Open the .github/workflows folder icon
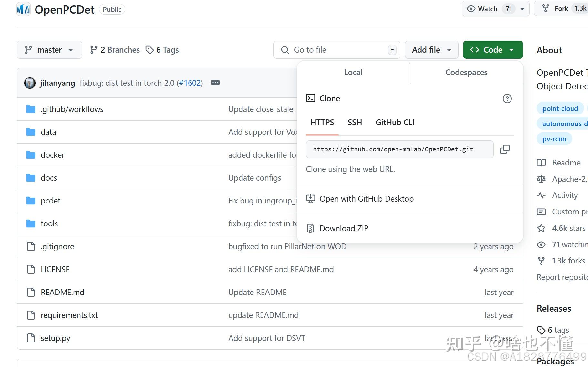This screenshot has width=588, height=367. (x=30, y=109)
